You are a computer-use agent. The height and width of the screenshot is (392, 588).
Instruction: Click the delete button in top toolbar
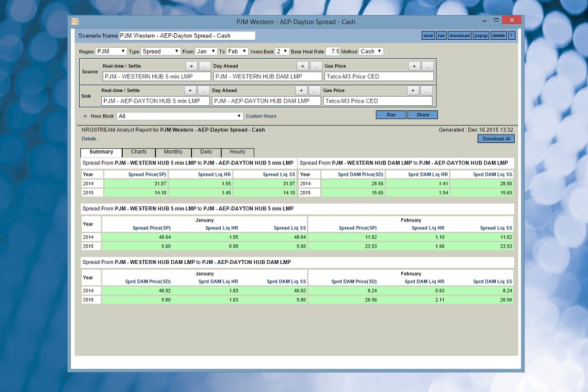tap(498, 36)
